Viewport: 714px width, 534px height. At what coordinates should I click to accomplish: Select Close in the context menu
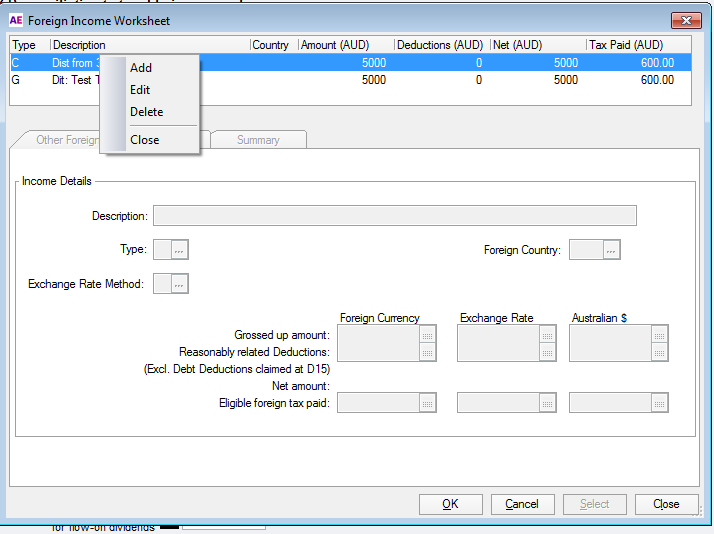pos(144,140)
